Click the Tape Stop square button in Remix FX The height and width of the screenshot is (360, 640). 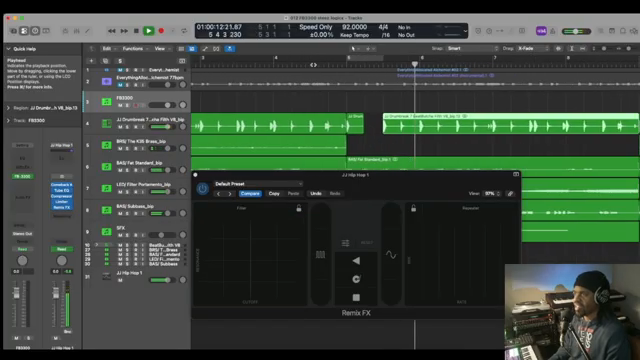pyautogui.click(x=356, y=298)
